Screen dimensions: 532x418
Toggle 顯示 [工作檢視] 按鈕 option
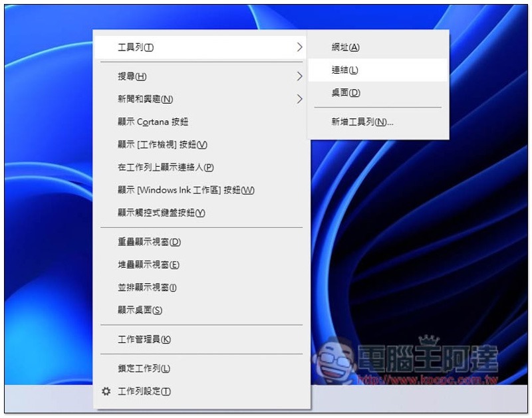coord(162,145)
